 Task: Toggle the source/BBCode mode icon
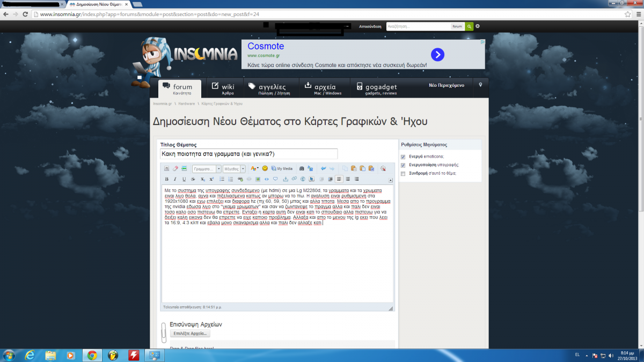point(166,168)
